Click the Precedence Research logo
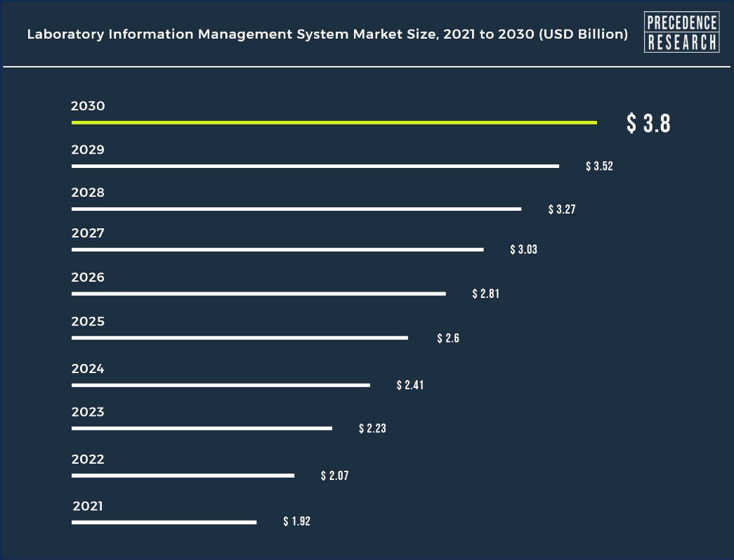The image size is (734, 560). pyautogui.click(x=681, y=32)
